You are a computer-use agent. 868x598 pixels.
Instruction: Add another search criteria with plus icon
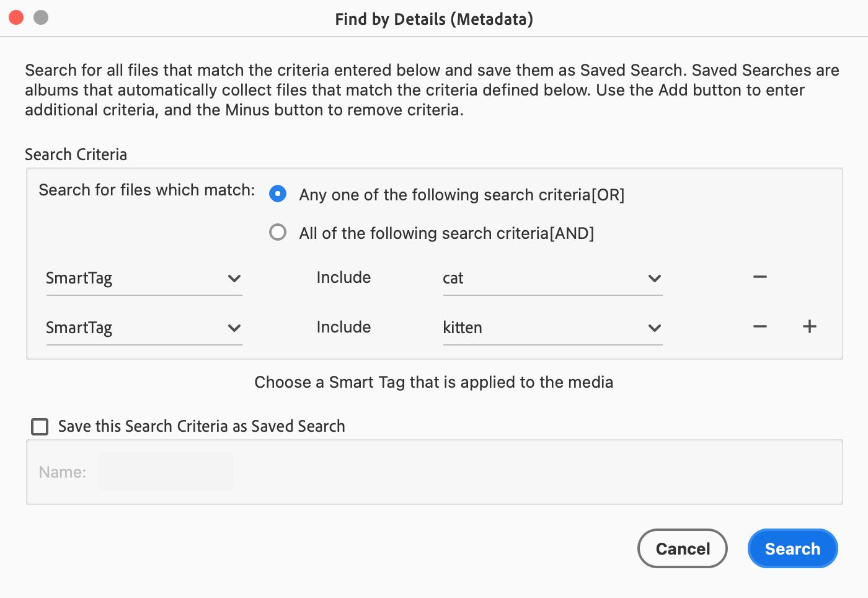tap(809, 327)
